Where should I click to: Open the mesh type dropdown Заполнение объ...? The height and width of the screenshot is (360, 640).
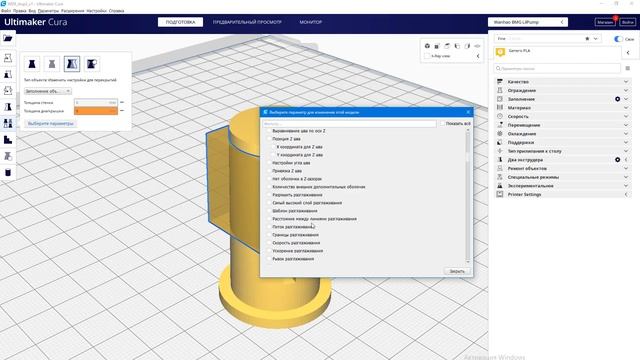pos(48,91)
